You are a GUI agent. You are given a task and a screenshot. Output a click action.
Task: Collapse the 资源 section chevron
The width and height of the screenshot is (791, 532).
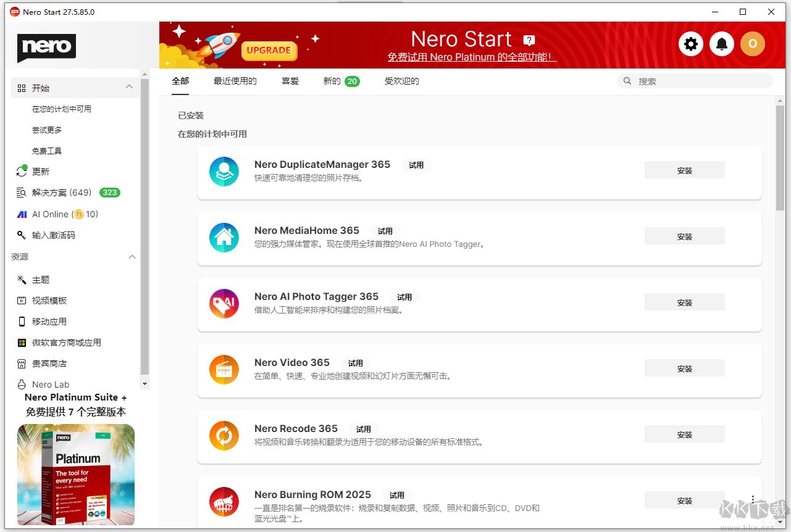[132, 257]
